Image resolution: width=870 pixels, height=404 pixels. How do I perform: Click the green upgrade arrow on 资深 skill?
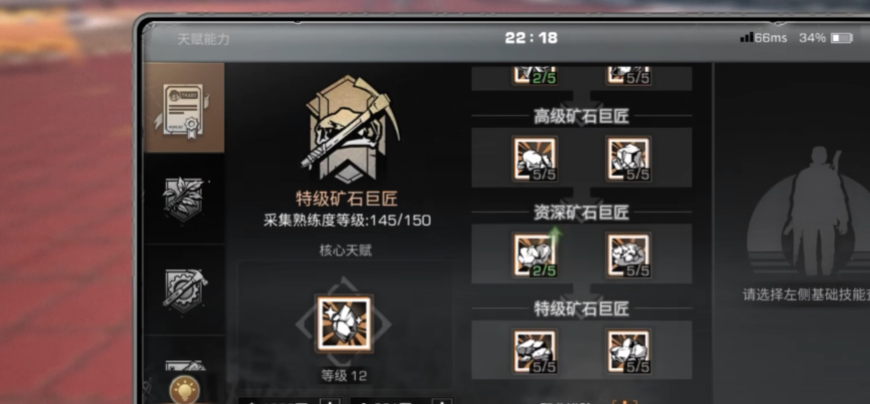[x=555, y=237]
